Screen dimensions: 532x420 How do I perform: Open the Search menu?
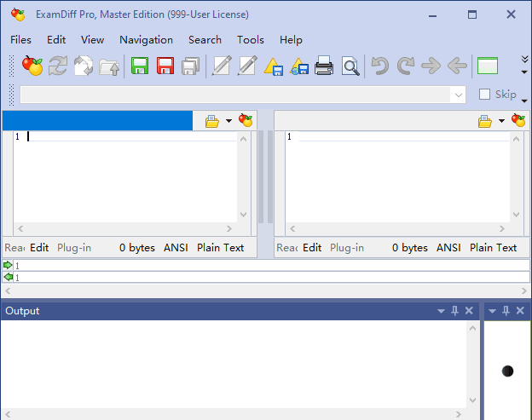coord(205,40)
